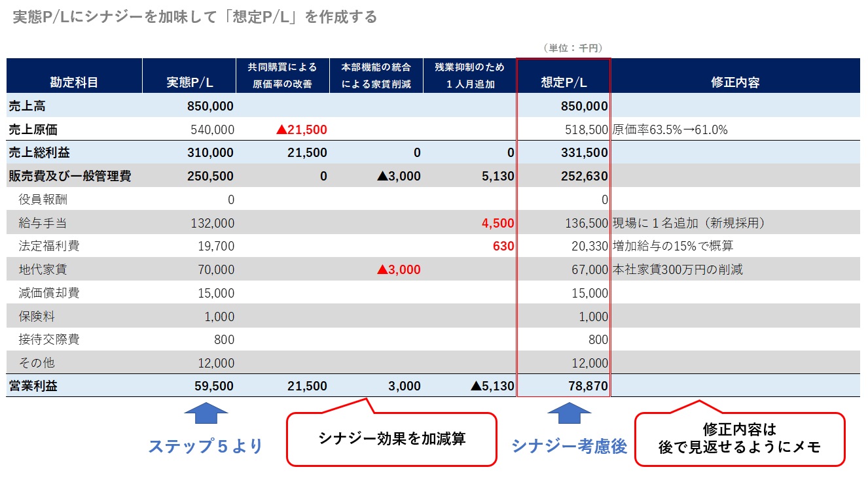
Task: Click the ステップ5より label text
Action: pos(205,446)
